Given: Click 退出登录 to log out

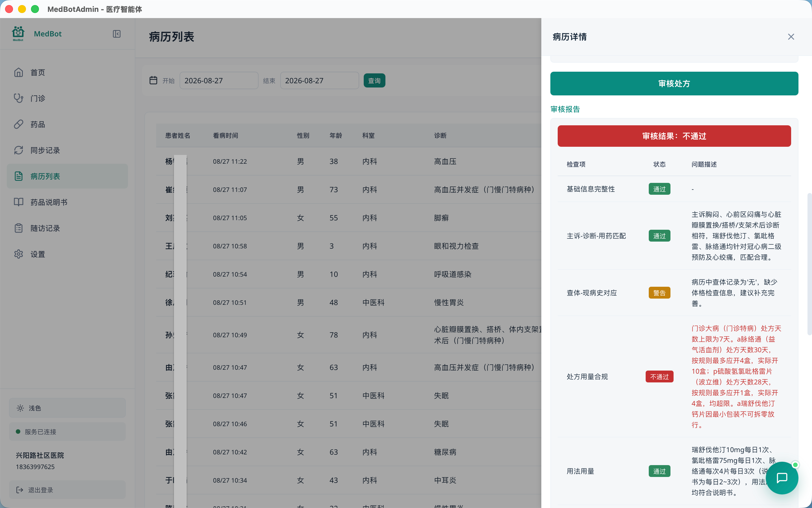Looking at the screenshot, I should pyautogui.click(x=67, y=490).
